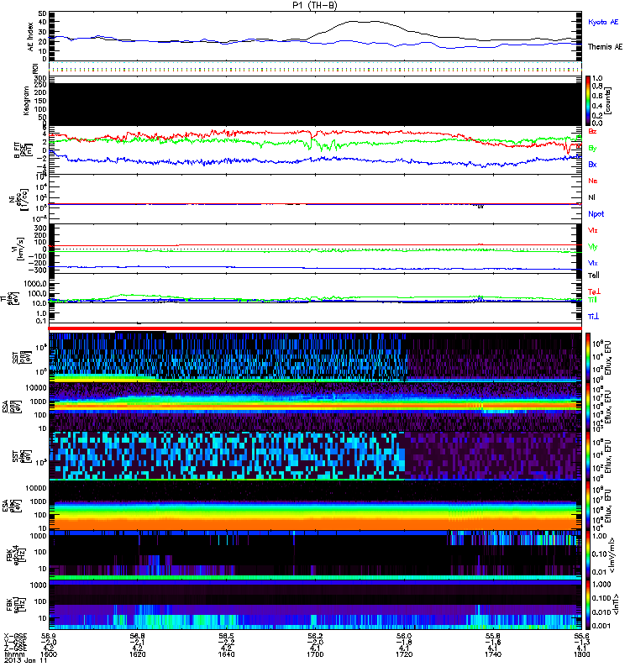Click the X-GSE row label
This screenshot has height=672, width=630.
pos(16,637)
